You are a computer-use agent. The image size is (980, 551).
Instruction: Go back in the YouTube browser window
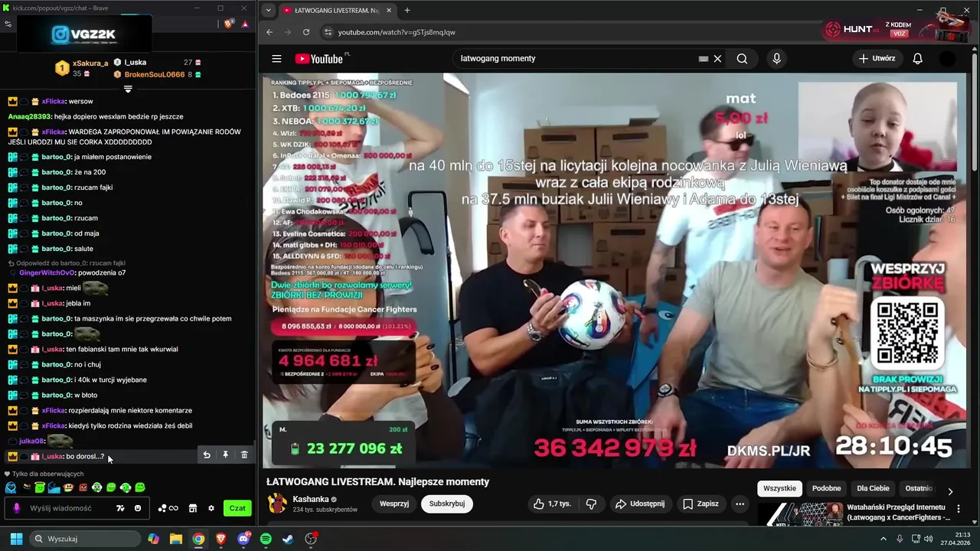tap(269, 32)
